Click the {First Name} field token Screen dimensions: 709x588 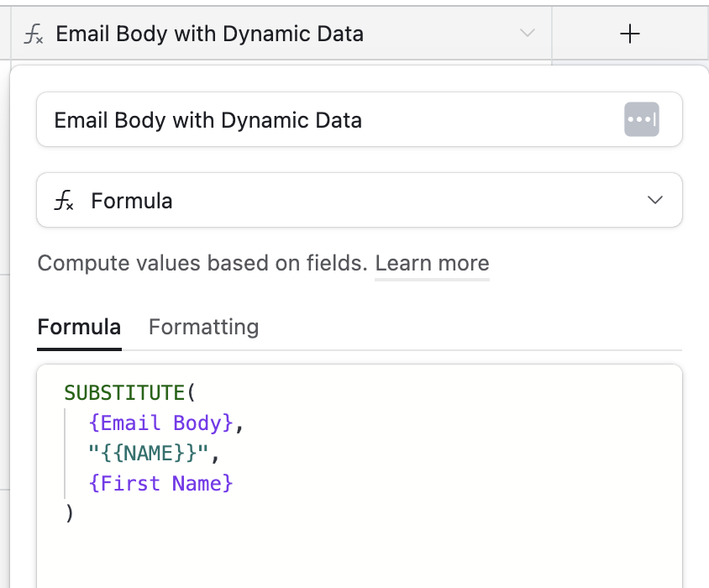[160, 484]
